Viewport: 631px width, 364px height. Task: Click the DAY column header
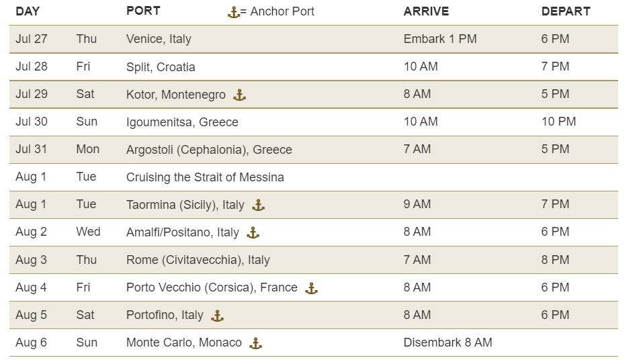coord(28,11)
